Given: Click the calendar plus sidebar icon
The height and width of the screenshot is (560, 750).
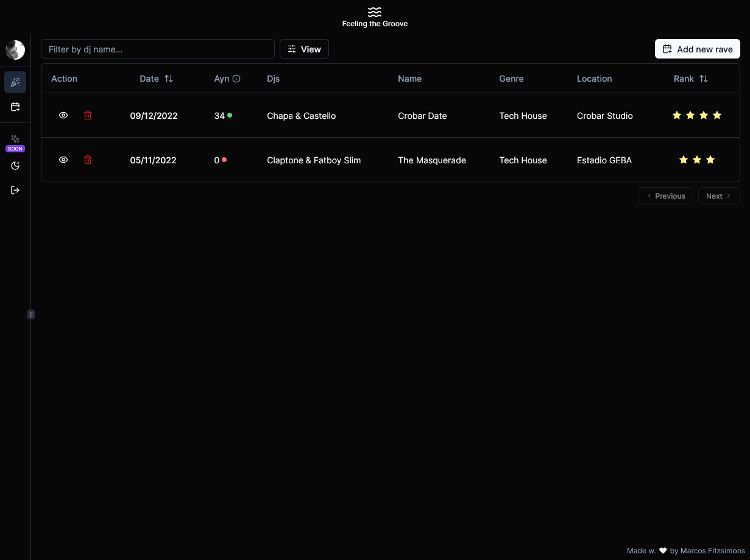Looking at the screenshot, I should (x=15, y=107).
